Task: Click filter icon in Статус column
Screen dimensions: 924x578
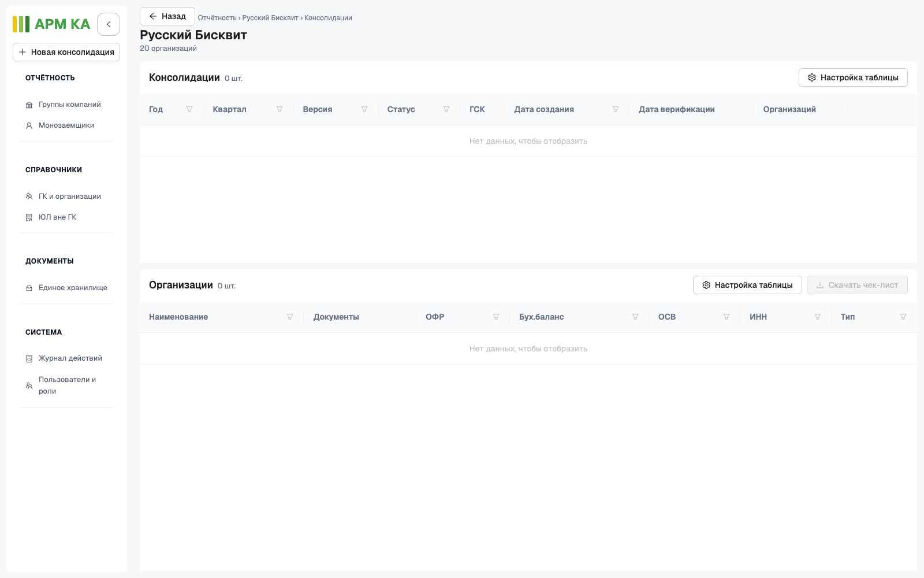Action: click(446, 109)
